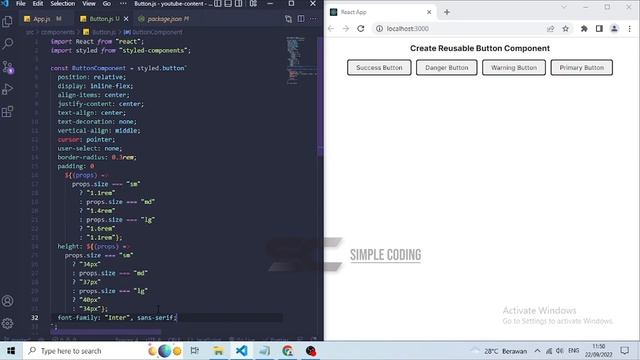Click the code minimap overview

point(301,60)
